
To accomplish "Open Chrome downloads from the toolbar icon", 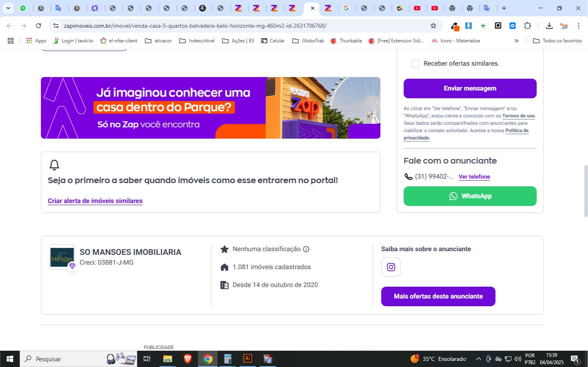I will pos(549,25).
